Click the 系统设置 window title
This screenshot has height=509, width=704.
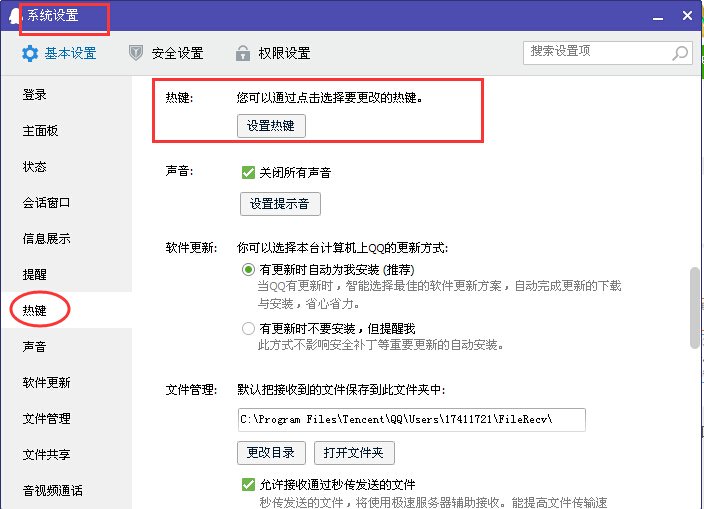point(53,15)
